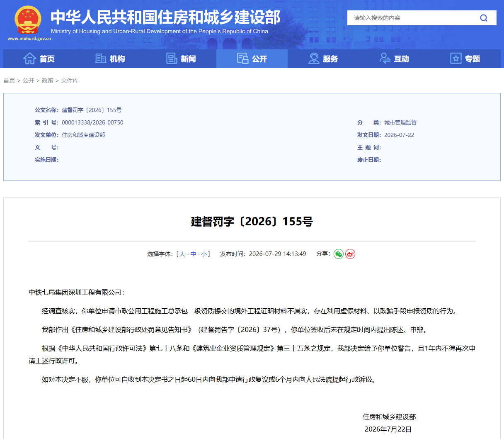Click the article heading 建督罚字〔2026〕155号
The width and height of the screenshot is (504, 439).
pos(252,222)
